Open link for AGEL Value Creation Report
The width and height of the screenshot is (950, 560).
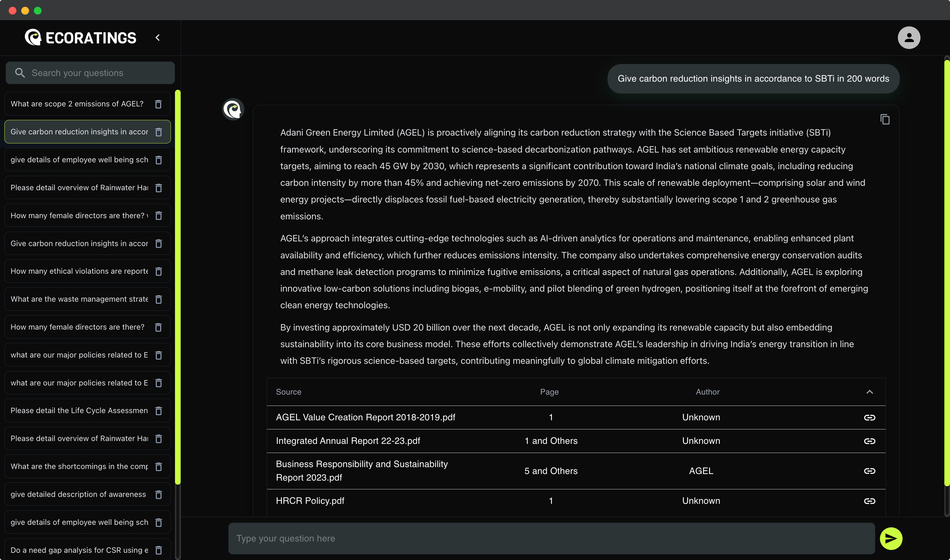tap(869, 417)
